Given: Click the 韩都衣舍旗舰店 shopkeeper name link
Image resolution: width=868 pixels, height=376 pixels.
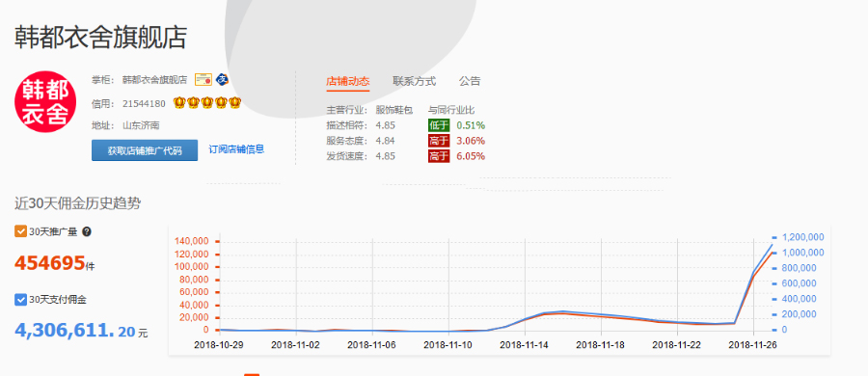Looking at the screenshot, I should point(154,80).
